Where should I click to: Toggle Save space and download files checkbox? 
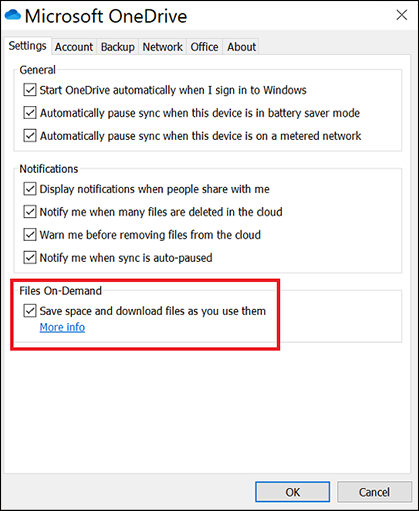pyautogui.click(x=30, y=311)
